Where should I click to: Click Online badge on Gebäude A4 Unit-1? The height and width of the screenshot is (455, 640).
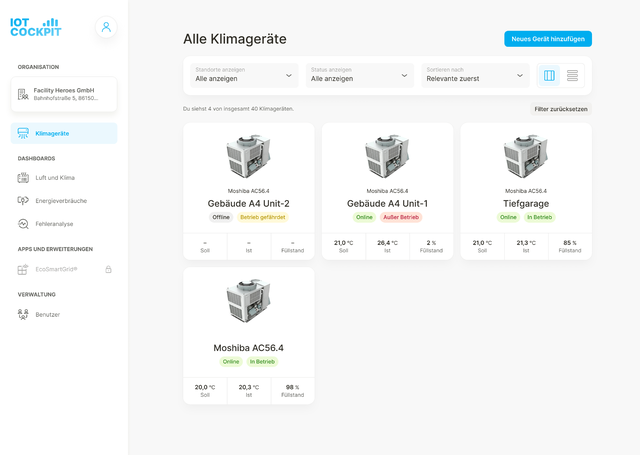click(x=364, y=217)
